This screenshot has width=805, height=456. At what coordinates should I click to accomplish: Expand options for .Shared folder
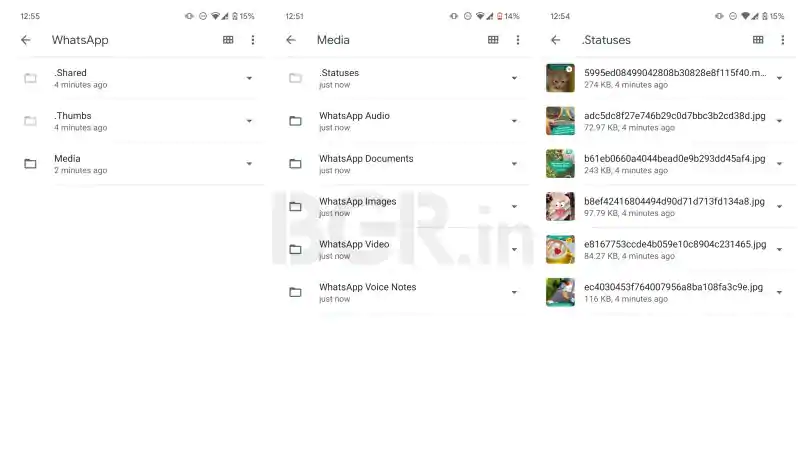click(249, 78)
